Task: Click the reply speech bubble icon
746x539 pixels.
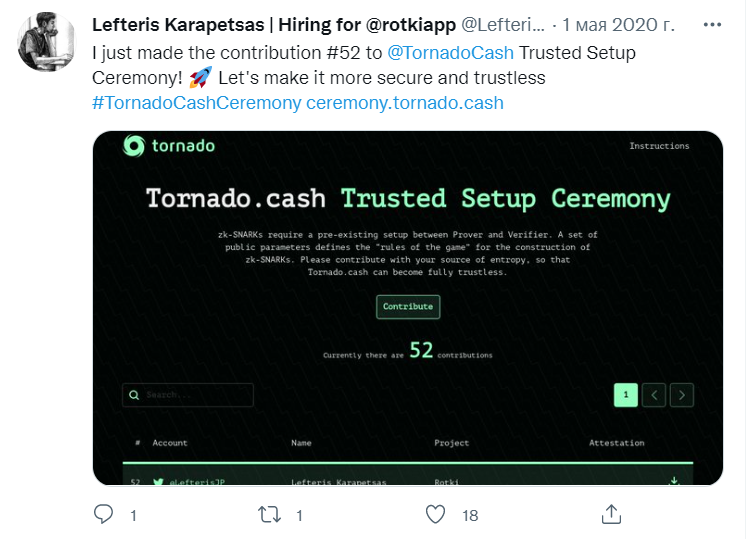Action: click(103, 514)
